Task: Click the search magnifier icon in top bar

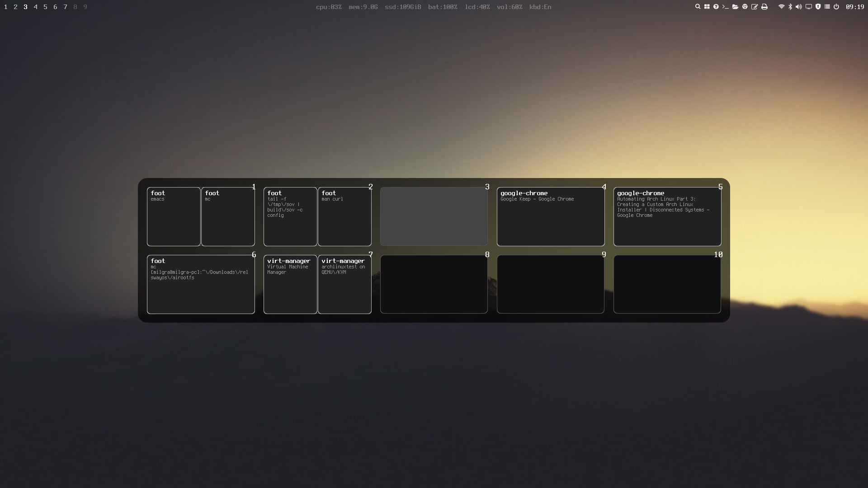Action: point(698,7)
